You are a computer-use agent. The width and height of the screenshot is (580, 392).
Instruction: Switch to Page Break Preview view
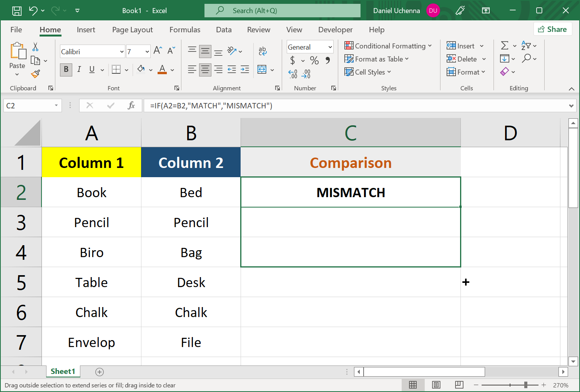coord(459,385)
